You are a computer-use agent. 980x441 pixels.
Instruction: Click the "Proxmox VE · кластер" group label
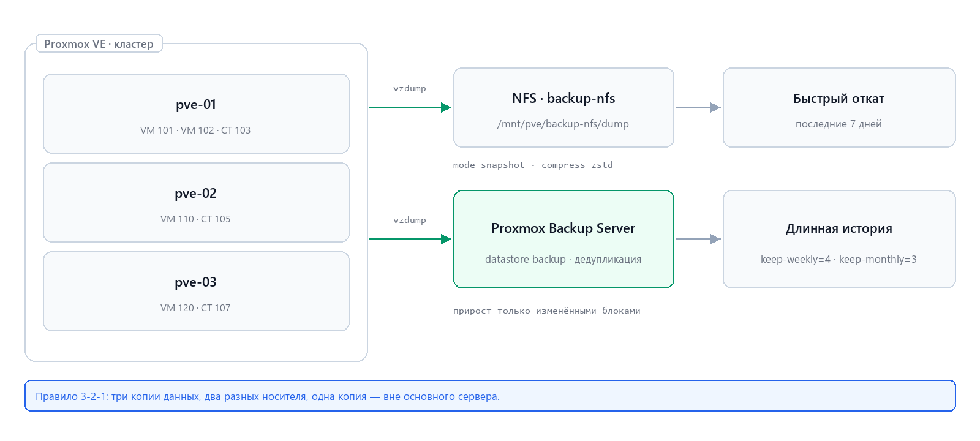(99, 43)
